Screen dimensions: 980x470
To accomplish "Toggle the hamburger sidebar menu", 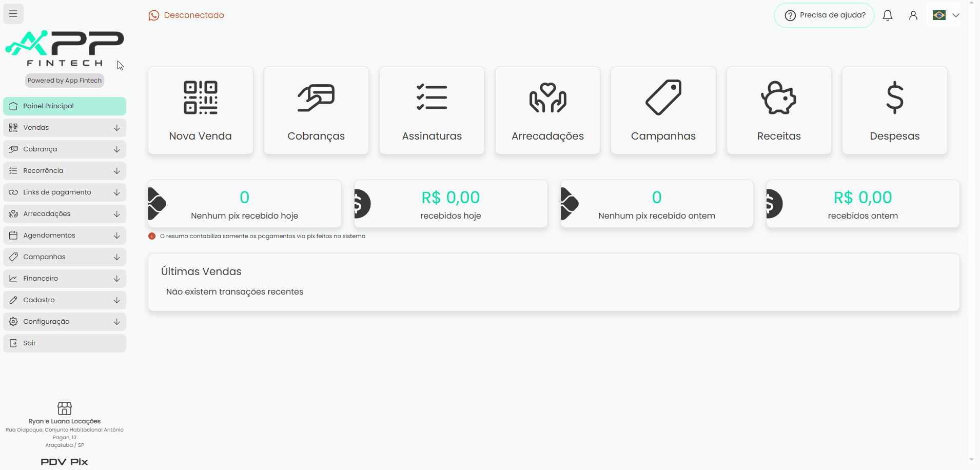I will (x=13, y=14).
